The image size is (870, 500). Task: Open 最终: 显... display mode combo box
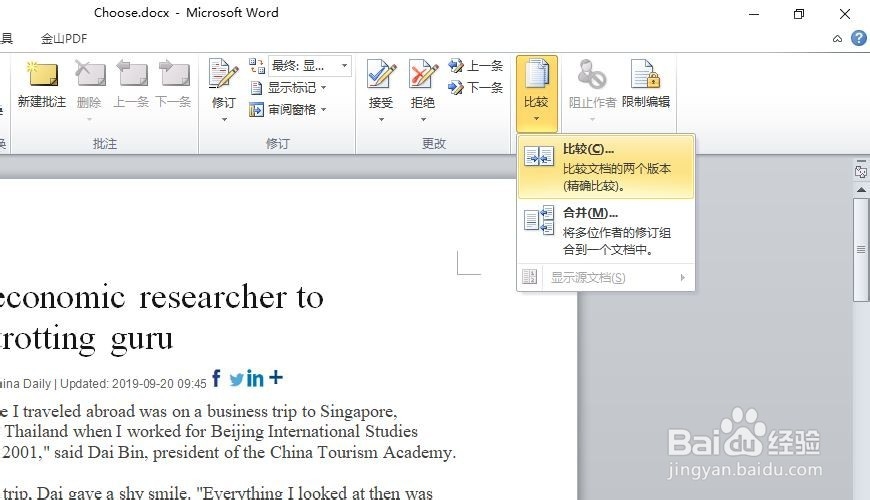(x=310, y=66)
